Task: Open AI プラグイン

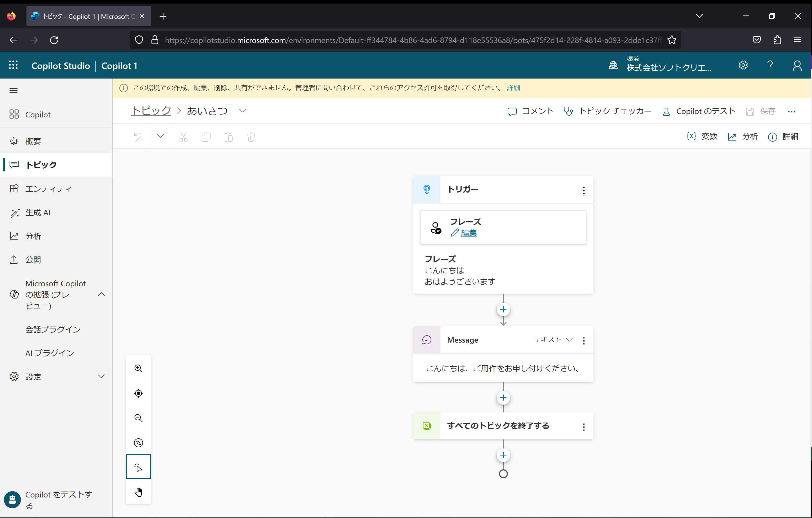Action: click(50, 353)
